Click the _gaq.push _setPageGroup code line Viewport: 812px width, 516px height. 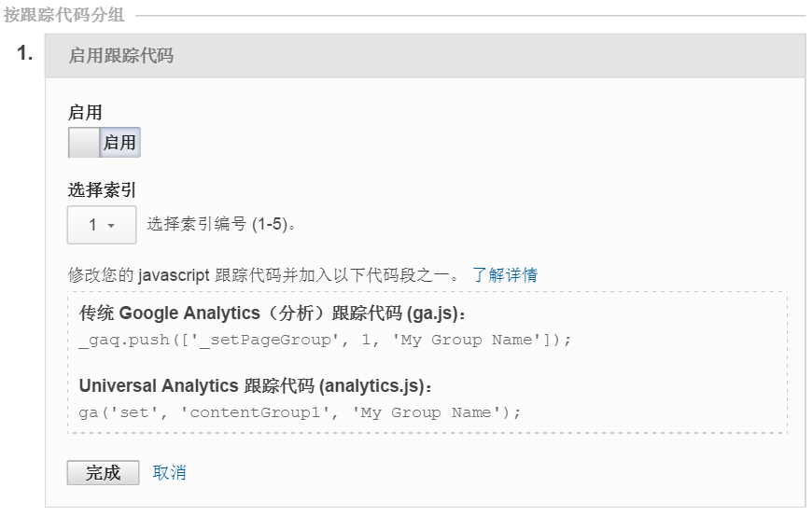pos(325,340)
